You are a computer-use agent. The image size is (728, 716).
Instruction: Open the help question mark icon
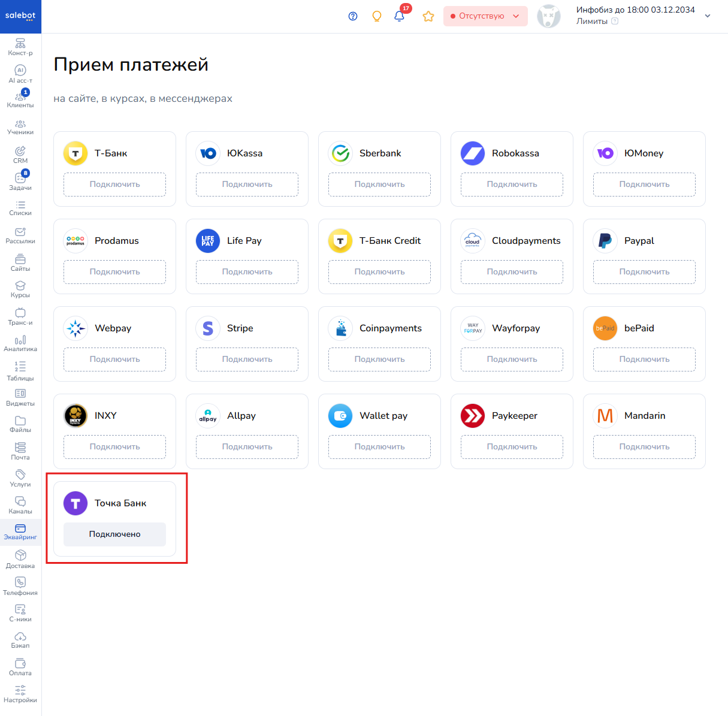353,16
